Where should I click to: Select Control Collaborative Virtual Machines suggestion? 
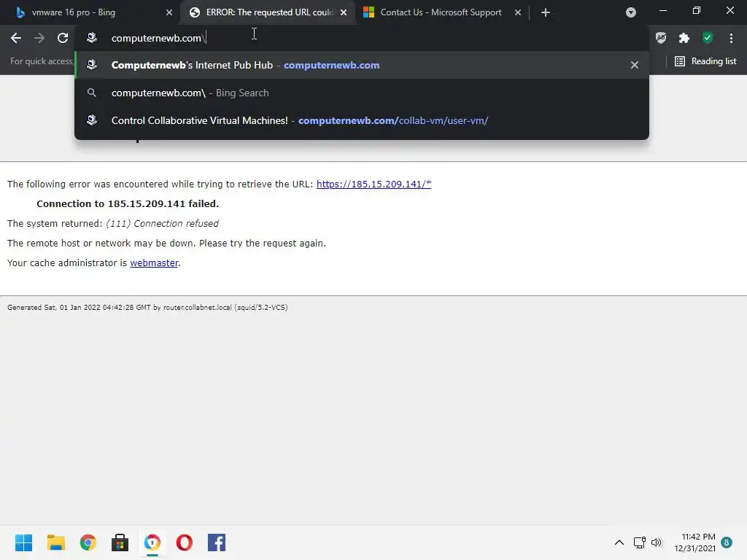[362, 120]
